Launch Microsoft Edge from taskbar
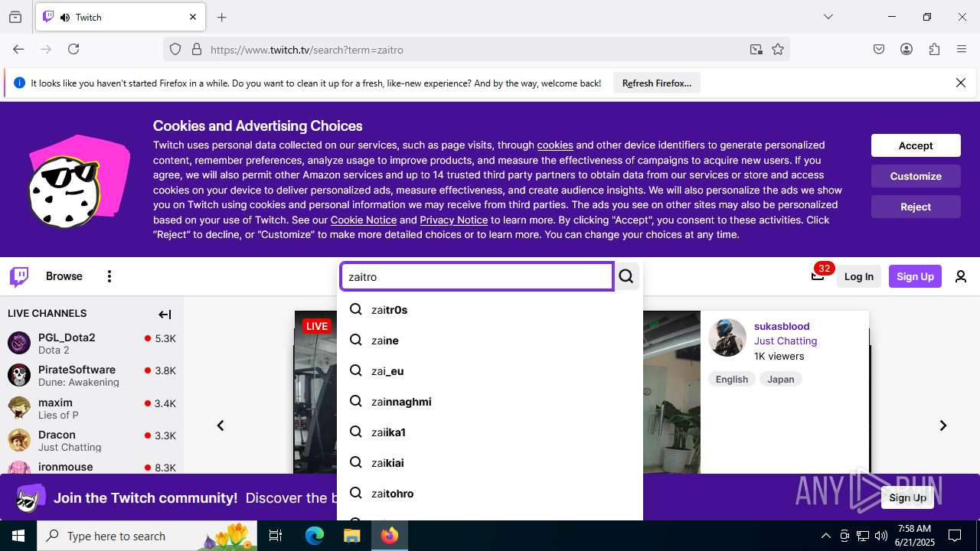The image size is (980, 551). click(315, 536)
